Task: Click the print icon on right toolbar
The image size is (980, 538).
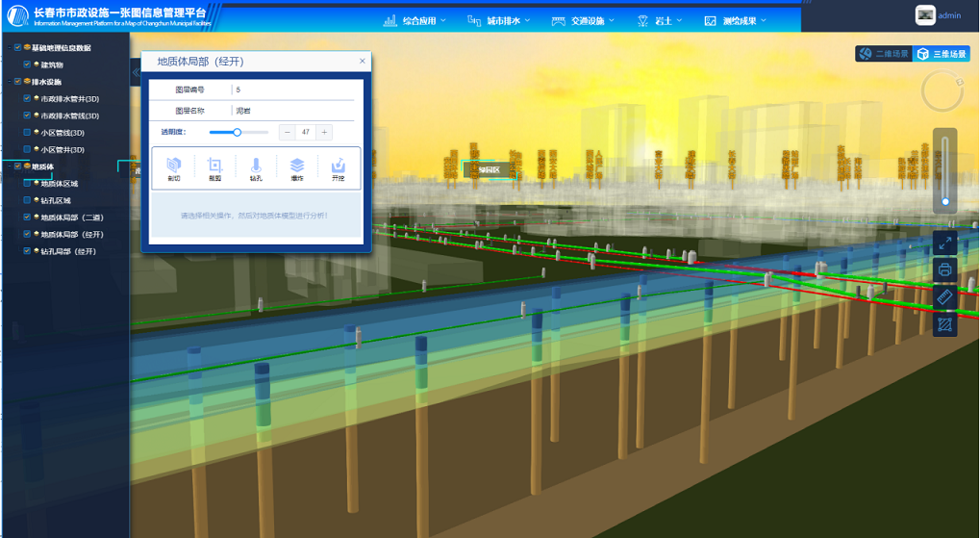Action: tap(944, 270)
